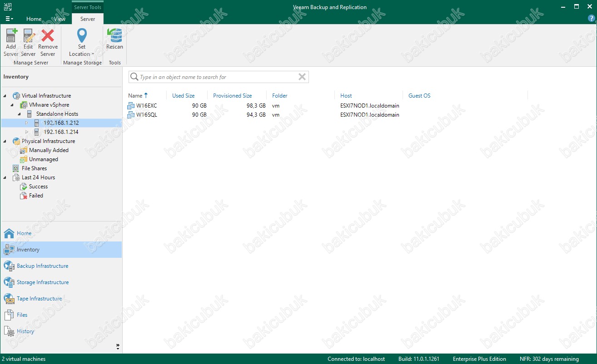Image resolution: width=597 pixels, height=364 pixels.
Task: Click the Unmanaged folder icon
Action: pos(24,159)
